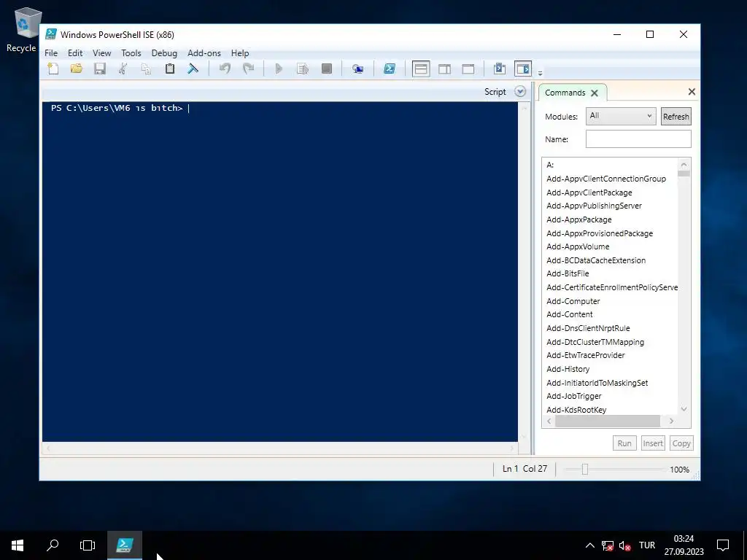Run selection with the run selection icon
Viewport: 747px width, 560px height.
point(303,69)
